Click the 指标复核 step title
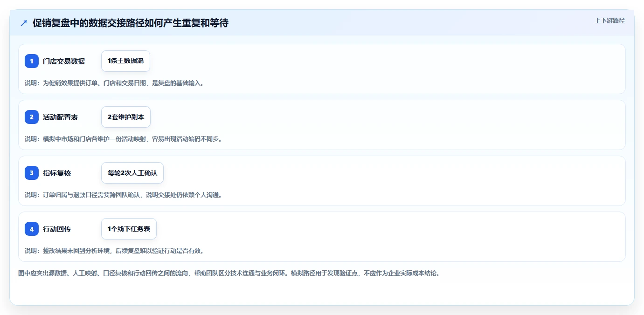644x315 pixels. point(57,173)
